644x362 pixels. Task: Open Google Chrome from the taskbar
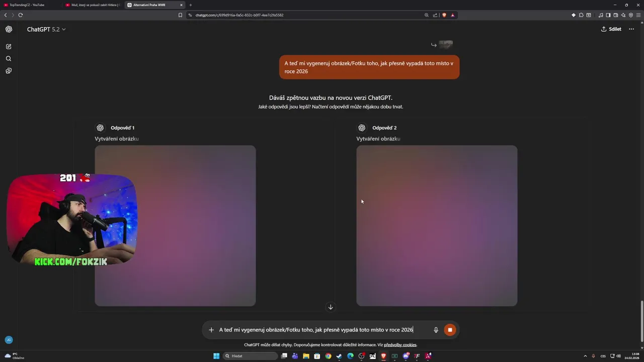tap(328, 356)
